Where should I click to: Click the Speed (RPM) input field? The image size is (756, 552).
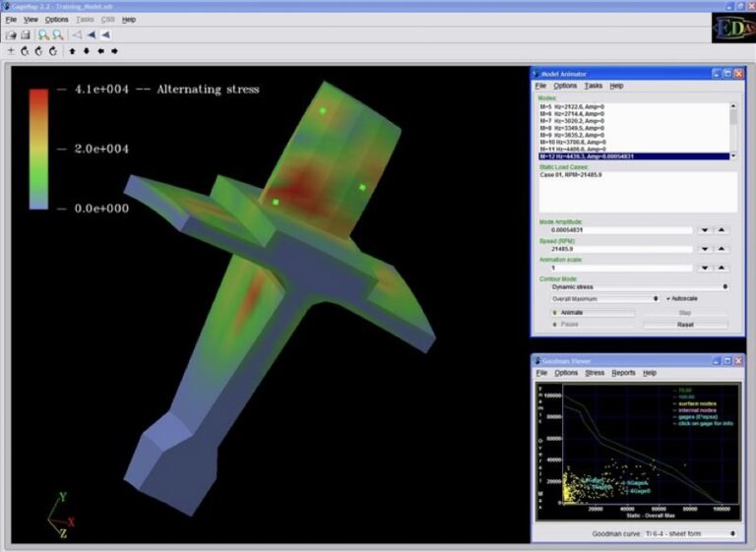tap(621, 249)
